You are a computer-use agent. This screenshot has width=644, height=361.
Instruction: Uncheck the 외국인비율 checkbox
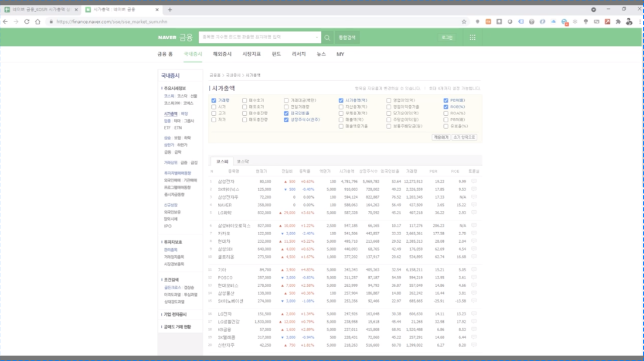pyautogui.click(x=286, y=113)
